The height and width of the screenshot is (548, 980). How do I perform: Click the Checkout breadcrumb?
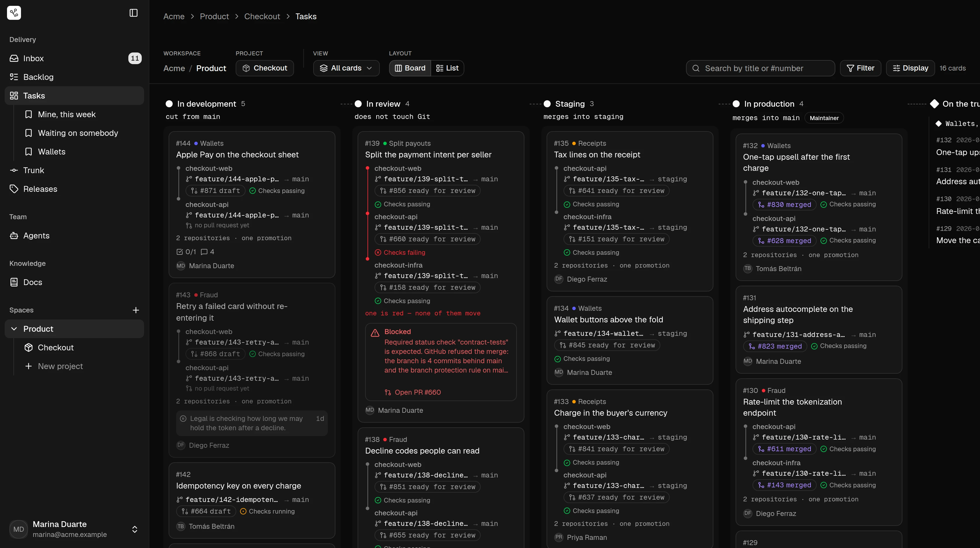click(x=262, y=16)
